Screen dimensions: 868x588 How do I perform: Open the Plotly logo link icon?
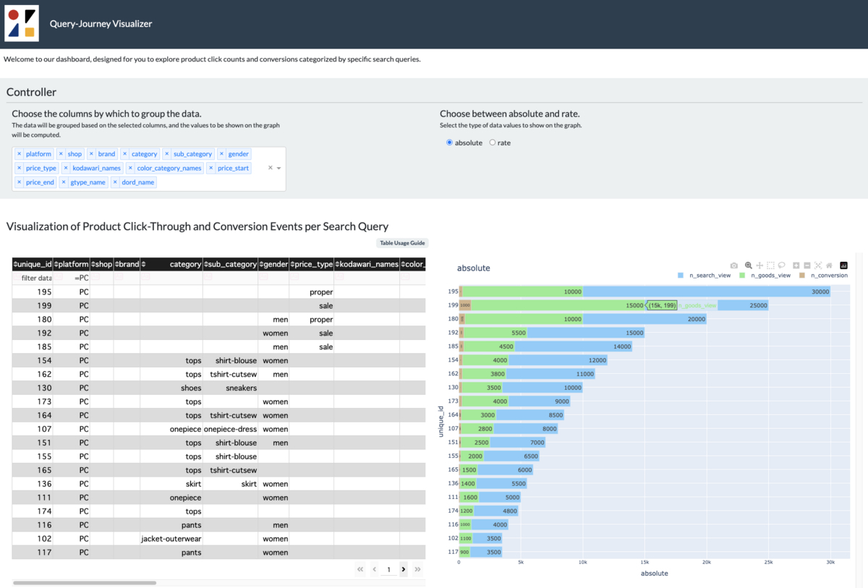tap(843, 265)
